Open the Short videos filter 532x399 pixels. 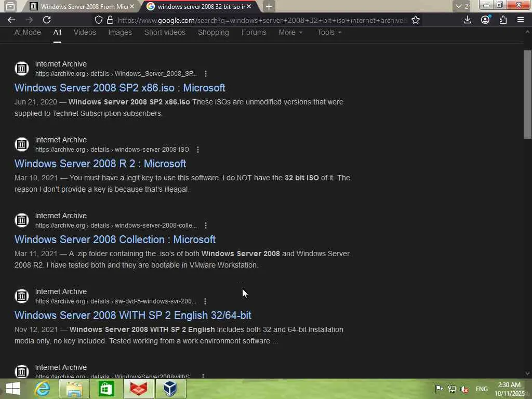pyautogui.click(x=165, y=33)
